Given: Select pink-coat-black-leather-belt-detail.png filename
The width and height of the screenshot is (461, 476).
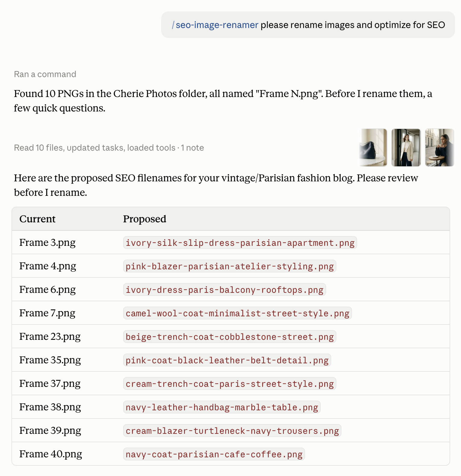Looking at the screenshot, I should 227,360.
